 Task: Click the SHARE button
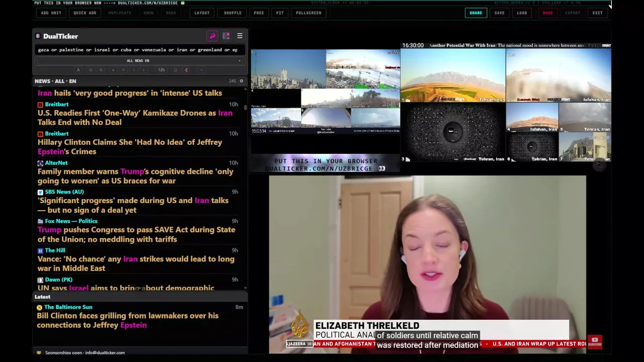point(475,13)
